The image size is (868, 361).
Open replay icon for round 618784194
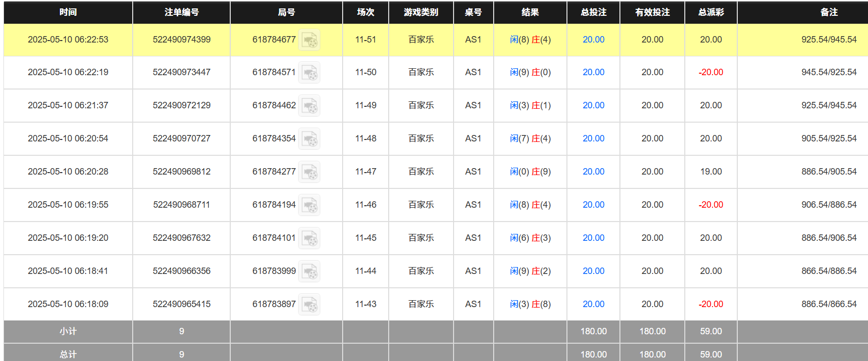tap(309, 205)
